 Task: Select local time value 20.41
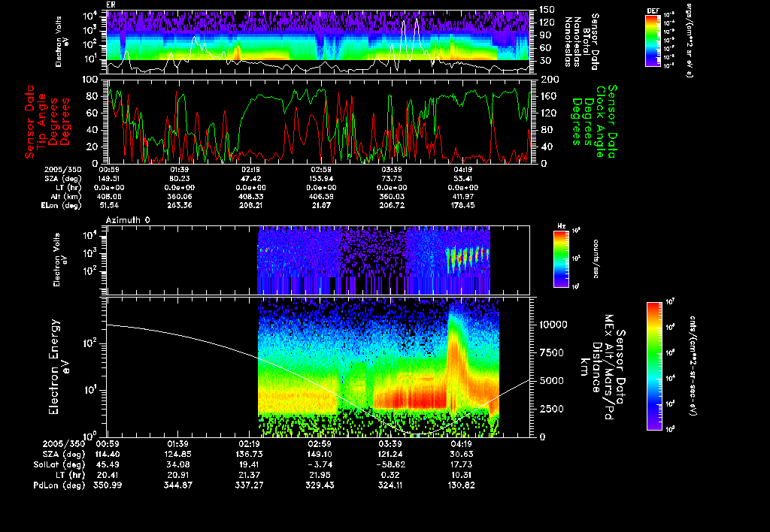(107, 475)
